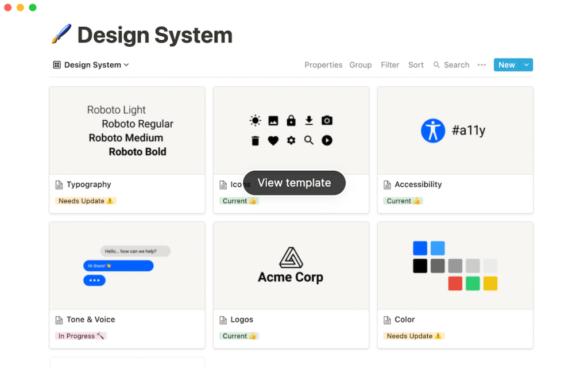Click the page icon next to Logos
588x368 pixels.
click(223, 320)
